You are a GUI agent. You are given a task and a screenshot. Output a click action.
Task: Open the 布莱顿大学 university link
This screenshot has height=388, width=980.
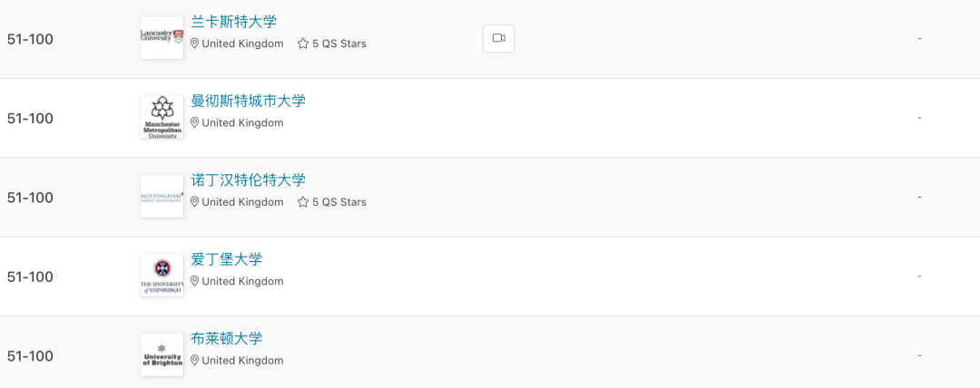(x=226, y=339)
